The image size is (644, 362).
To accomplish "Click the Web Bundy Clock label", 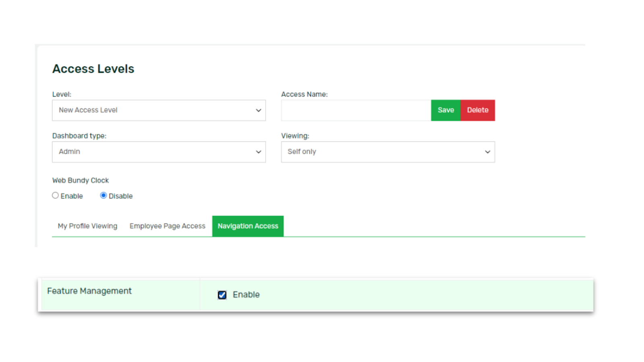I will click(x=80, y=181).
